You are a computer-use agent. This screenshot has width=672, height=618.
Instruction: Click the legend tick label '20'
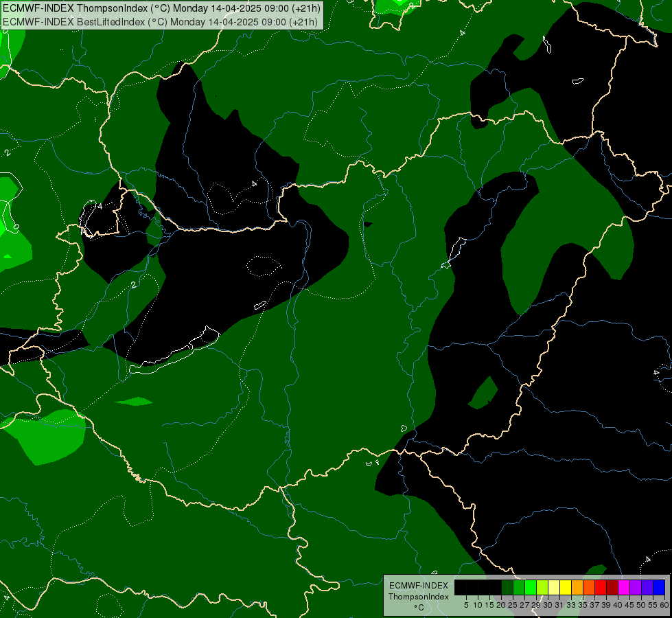501,605
